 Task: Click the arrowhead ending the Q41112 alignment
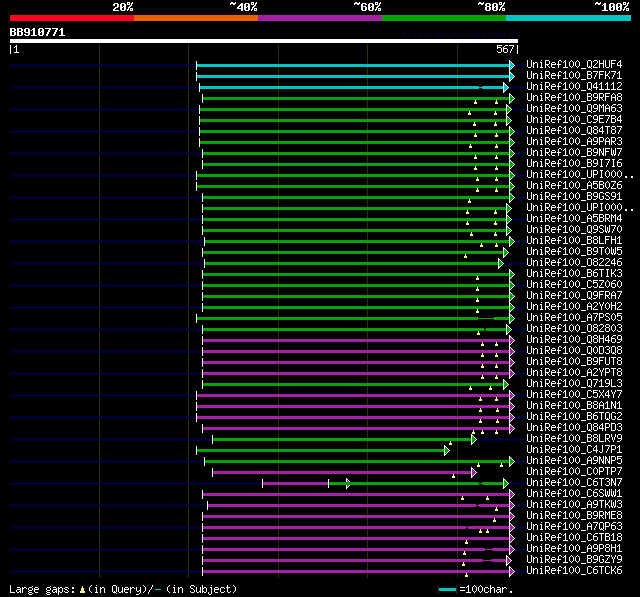point(506,87)
